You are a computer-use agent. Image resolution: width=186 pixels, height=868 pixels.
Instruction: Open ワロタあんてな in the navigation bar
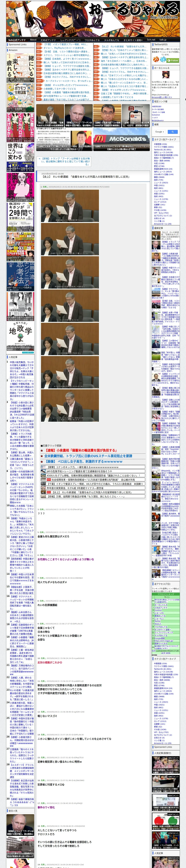[x=92, y=40]
